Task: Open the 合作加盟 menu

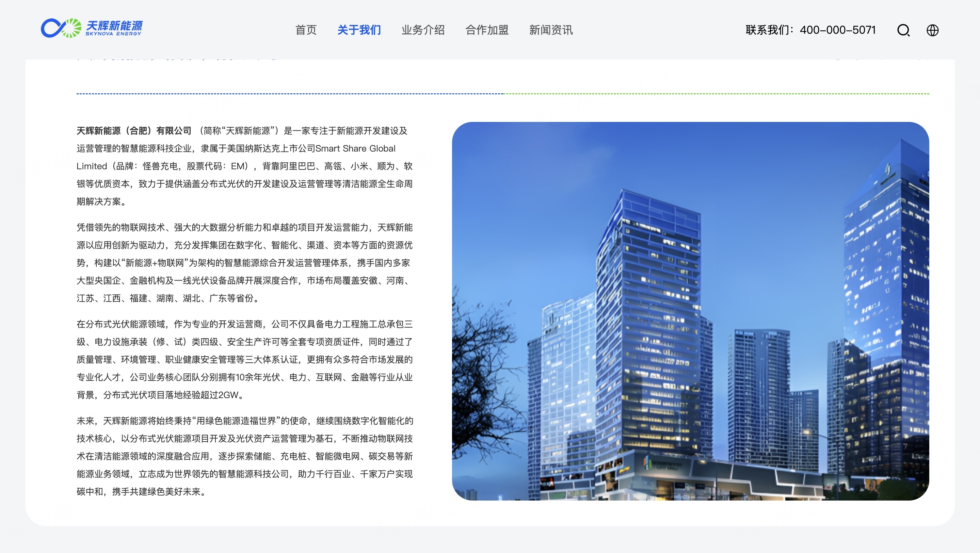Action: point(487,30)
